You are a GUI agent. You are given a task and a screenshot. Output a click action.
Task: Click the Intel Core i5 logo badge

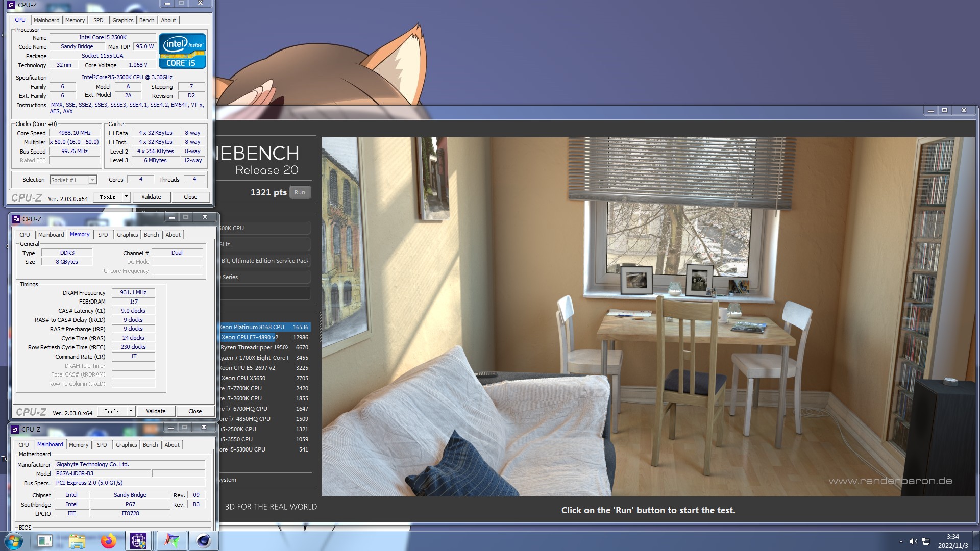coord(182,51)
